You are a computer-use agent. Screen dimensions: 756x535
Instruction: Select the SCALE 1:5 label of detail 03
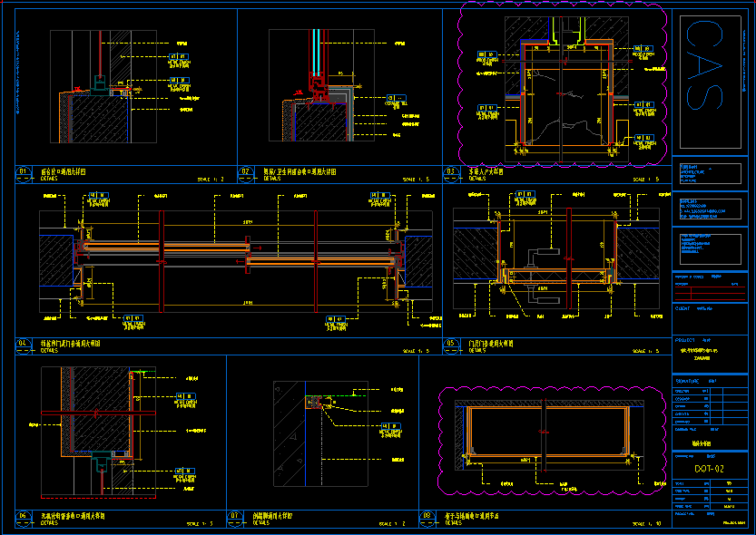(646, 180)
